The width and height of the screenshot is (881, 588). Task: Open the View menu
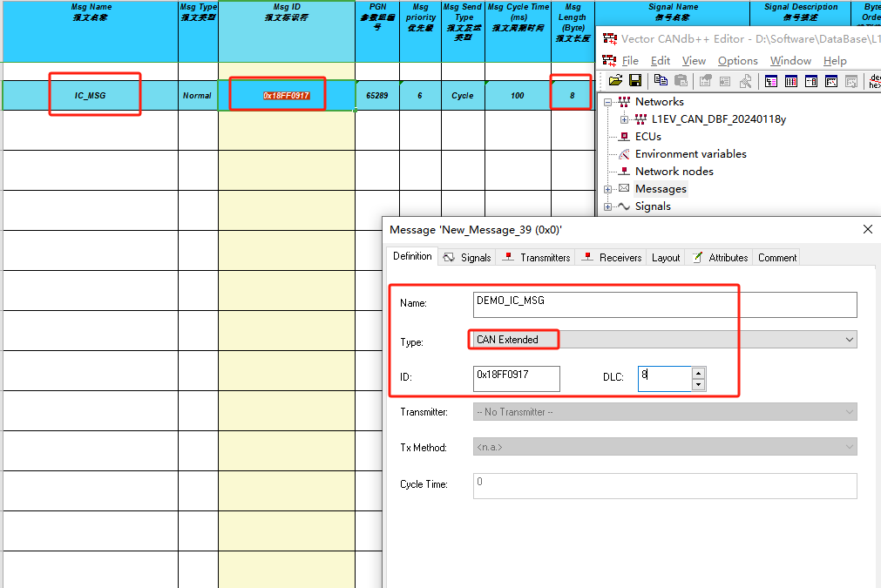(694, 61)
